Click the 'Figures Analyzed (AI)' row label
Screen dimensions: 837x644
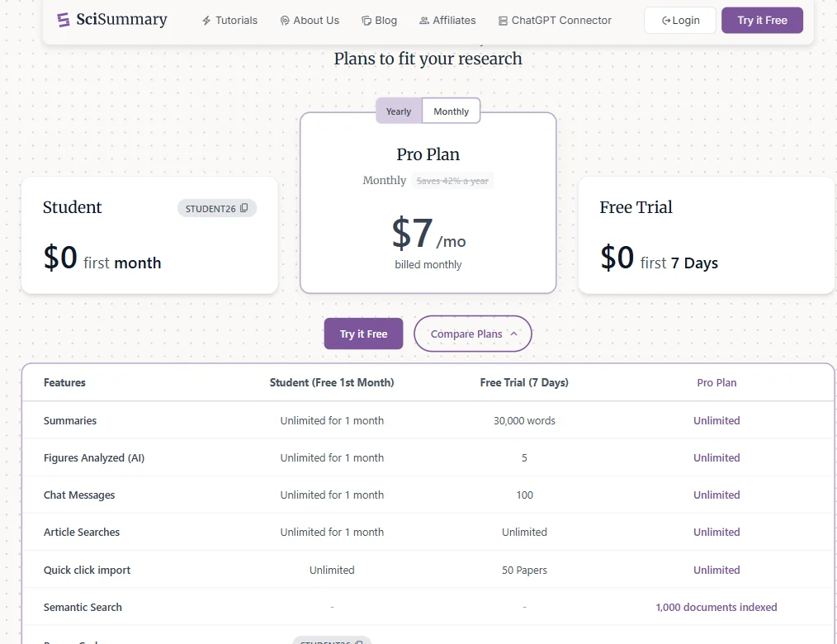pos(94,457)
